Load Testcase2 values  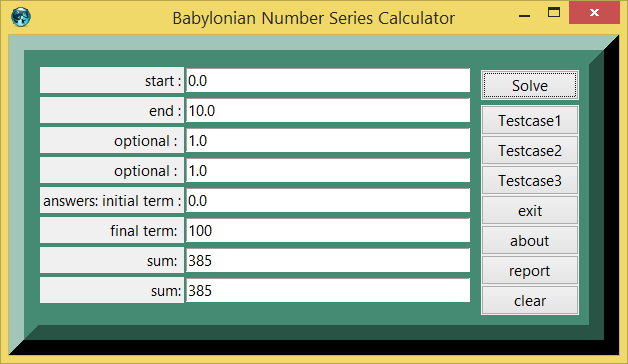tap(529, 151)
